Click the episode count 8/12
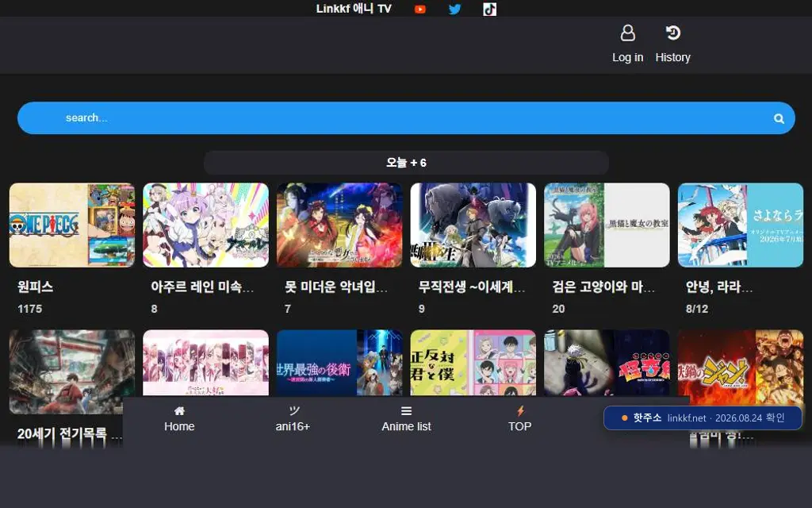812x508 pixels. click(696, 309)
